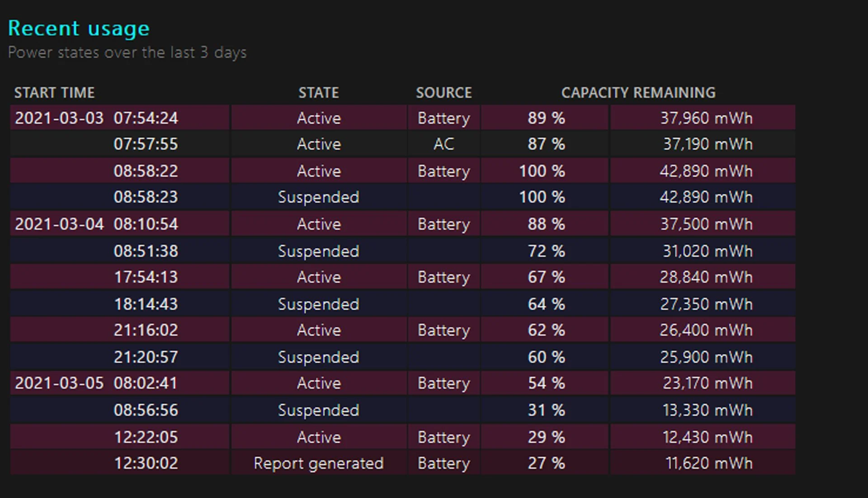Image resolution: width=868 pixels, height=498 pixels.
Task: Click the STATE column header
Action: 318,93
